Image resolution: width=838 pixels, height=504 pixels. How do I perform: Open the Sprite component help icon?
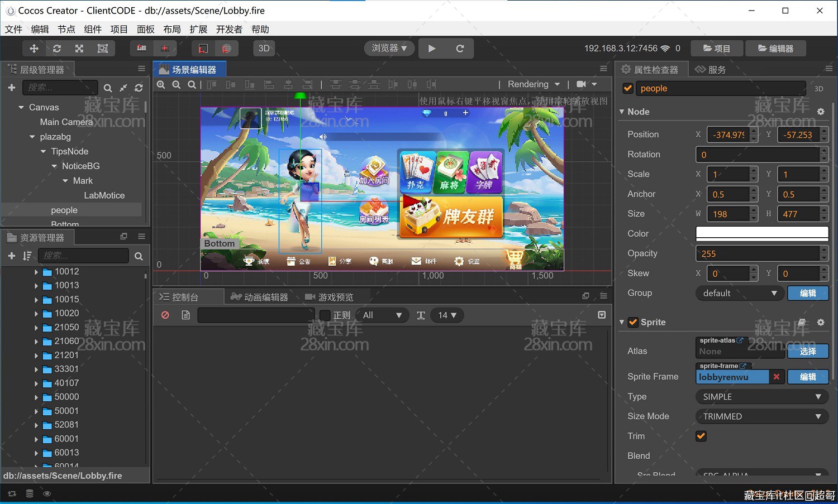[801, 322]
